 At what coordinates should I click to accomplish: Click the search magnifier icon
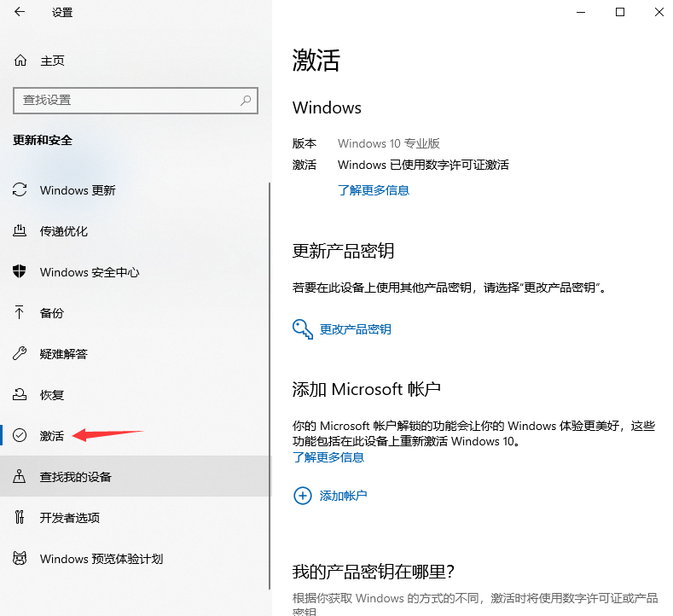[x=246, y=100]
